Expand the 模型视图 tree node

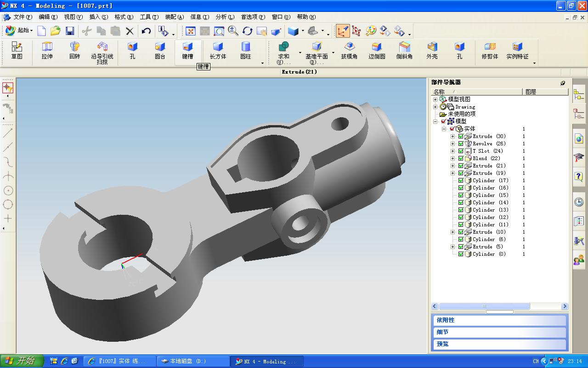pyautogui.click(x=435, y=99)
